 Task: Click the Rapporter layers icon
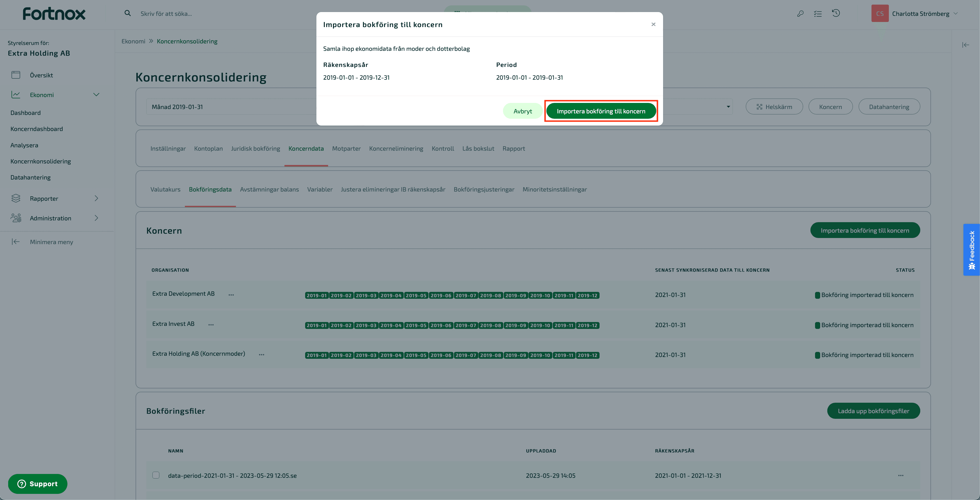pyautogui.click(x=16, y=198)
